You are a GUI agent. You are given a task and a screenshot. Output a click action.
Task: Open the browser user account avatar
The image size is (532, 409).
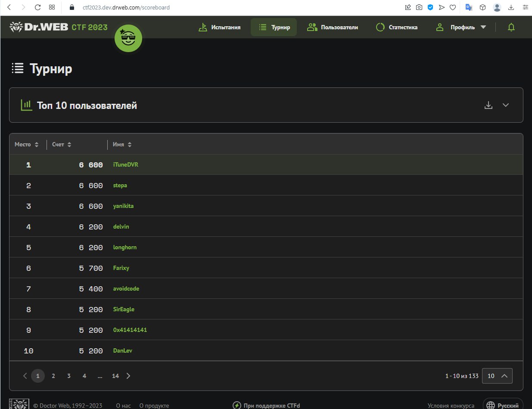[497, 7]
